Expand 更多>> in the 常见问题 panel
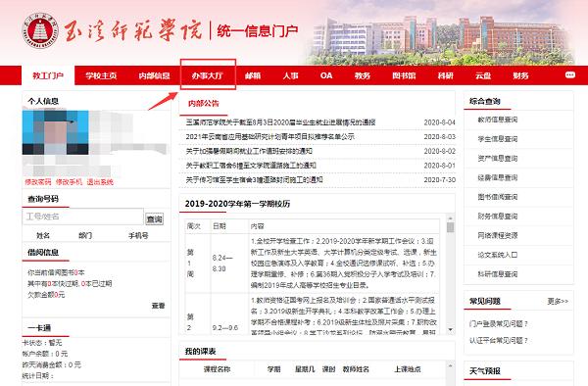This screenshot has height=386, width=588. (x=558, y=302)
